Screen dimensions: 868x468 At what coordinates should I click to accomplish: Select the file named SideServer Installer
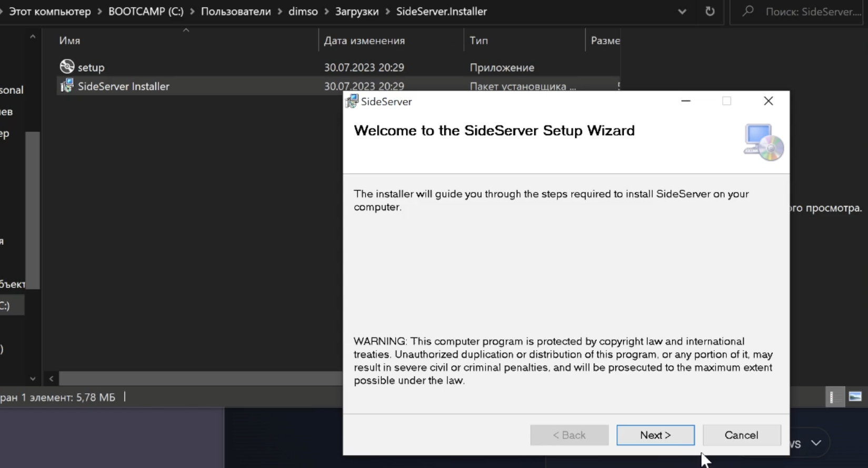pos(124,86)
